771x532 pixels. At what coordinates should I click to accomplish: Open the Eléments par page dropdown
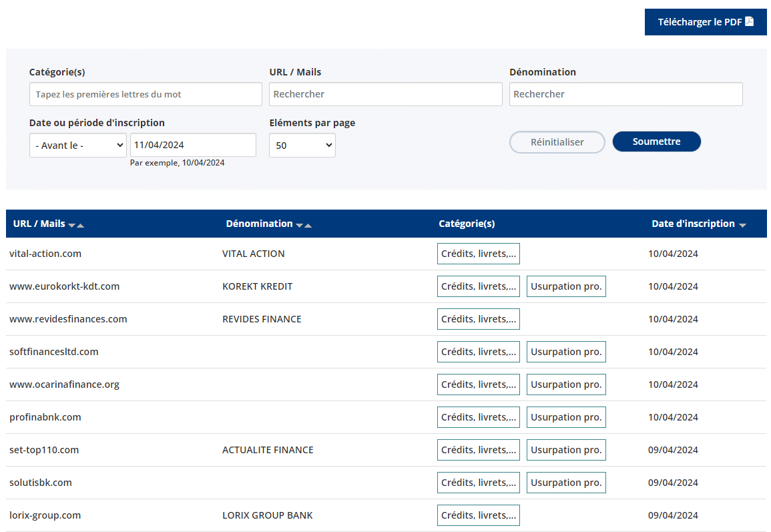coord(302,146)
